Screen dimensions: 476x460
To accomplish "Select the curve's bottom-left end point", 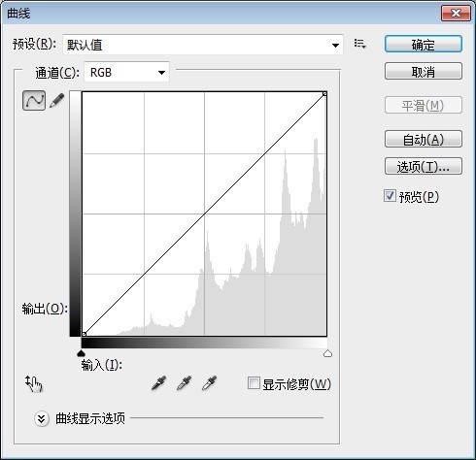I will click(85, 334).
